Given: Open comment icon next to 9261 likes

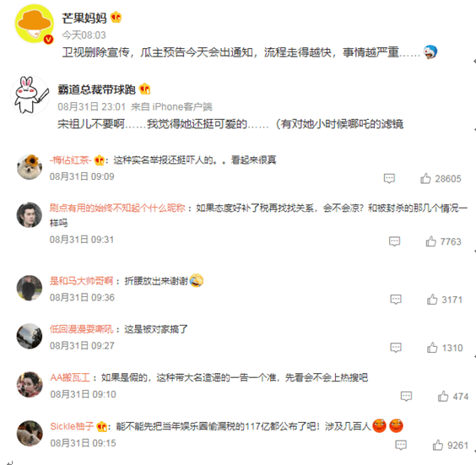Looking at the screenshot, I should (401, 445).
